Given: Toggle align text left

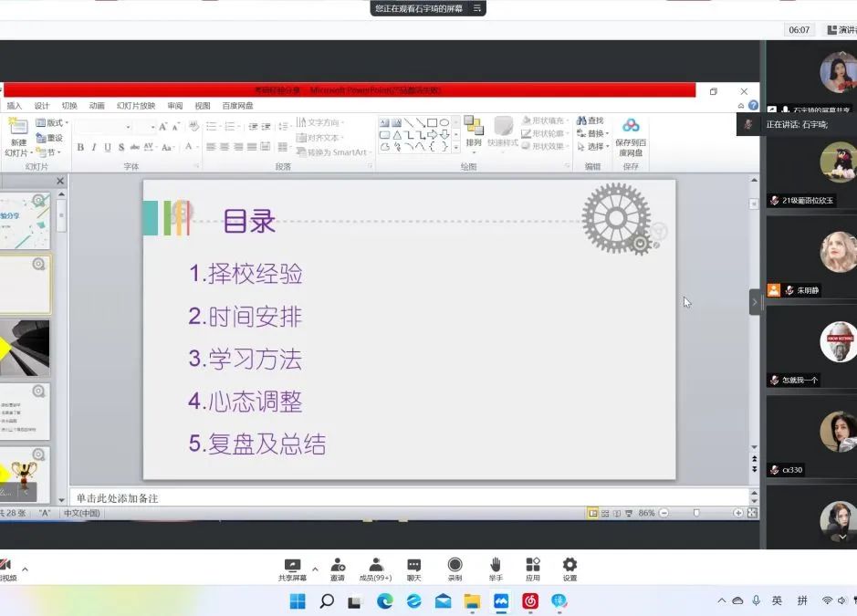Looking at the screenshot, I should click(211, 147).
